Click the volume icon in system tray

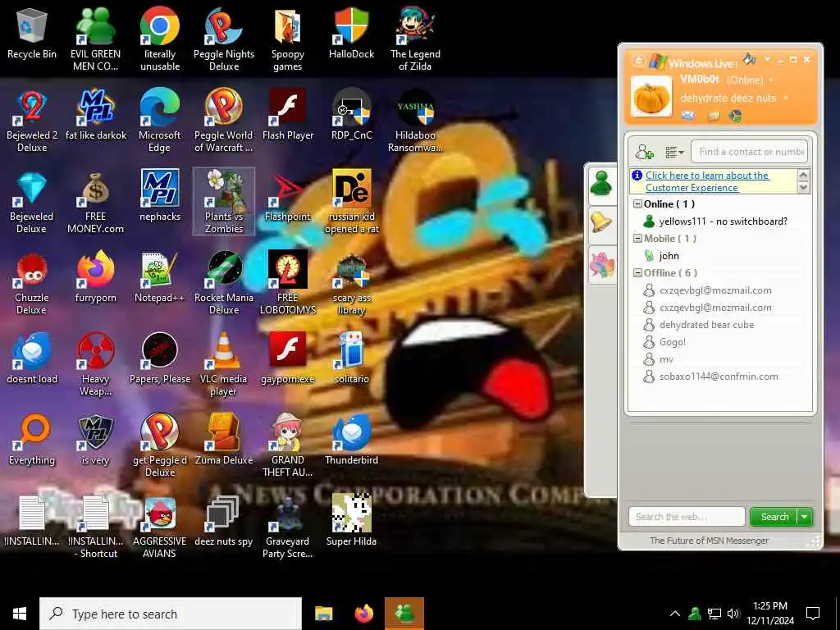click(733, 614)
